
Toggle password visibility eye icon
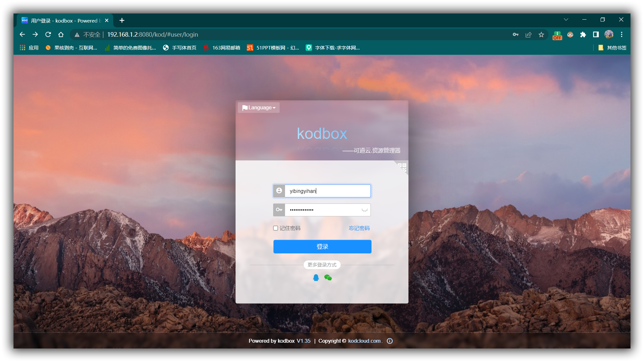364,210
